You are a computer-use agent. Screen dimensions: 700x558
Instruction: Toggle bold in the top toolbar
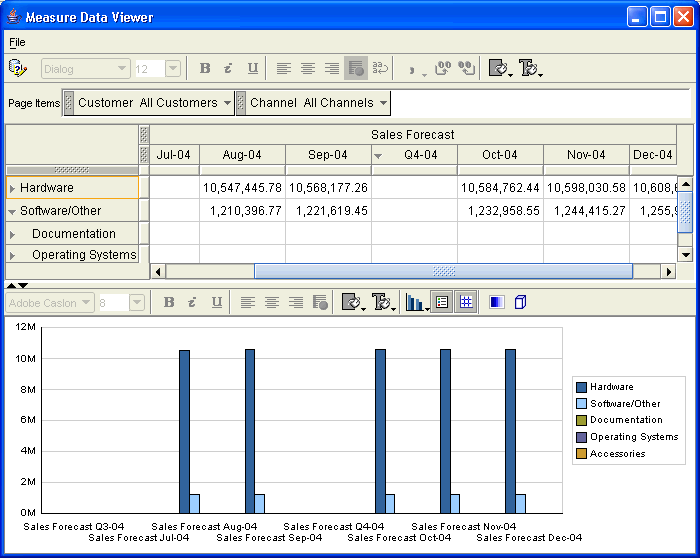point(205,68)
